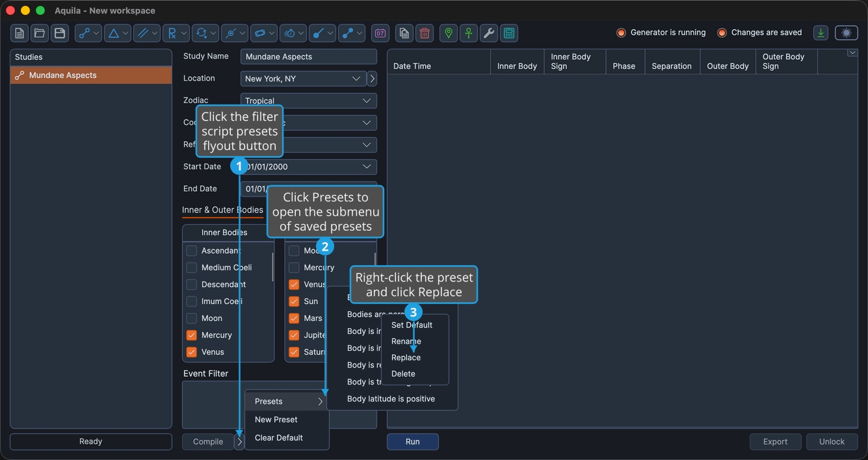The height and width of the screenshot is (460, 868).
Task: Check the Ascendant checkbox
Action: (192, 251)
